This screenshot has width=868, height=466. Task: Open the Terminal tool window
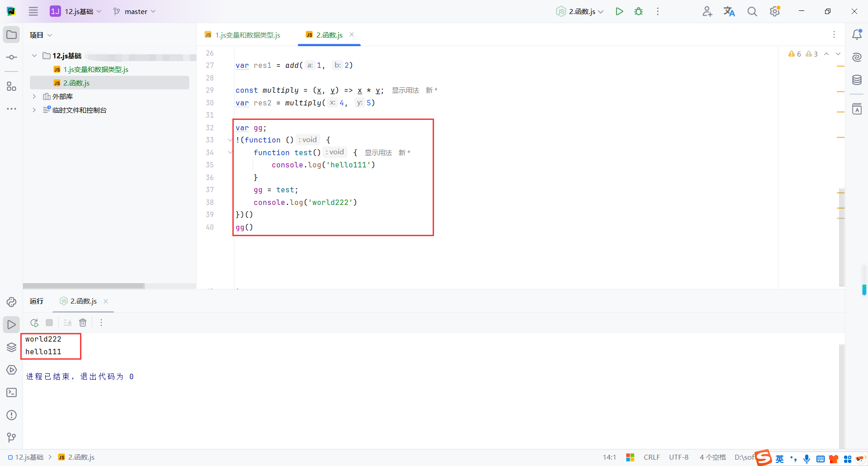11,392
